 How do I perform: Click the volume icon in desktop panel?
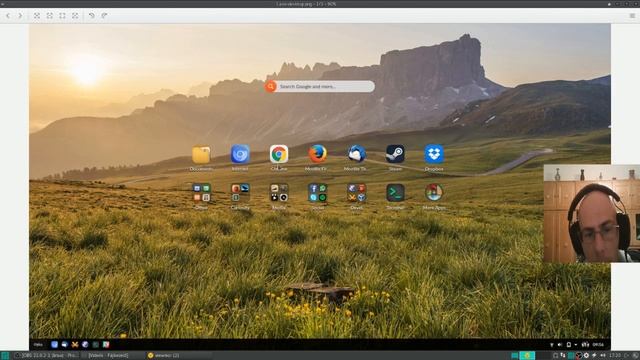(x=560, y=344)
